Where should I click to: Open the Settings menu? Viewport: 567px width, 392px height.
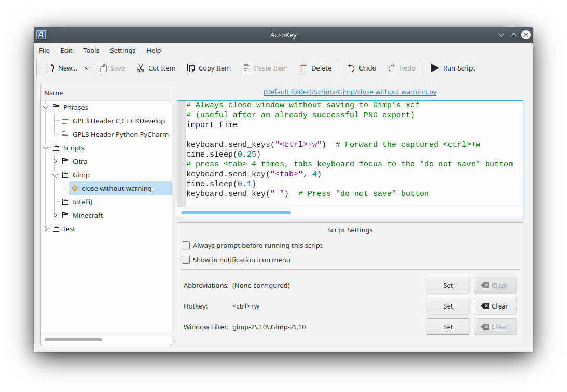point(122,50)
